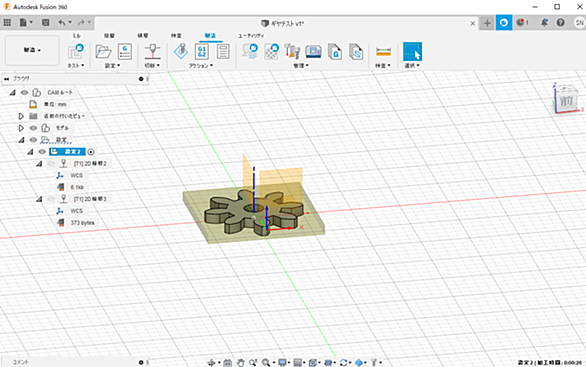Image resolution: width=586 pixels, height=367 pixels.
Task: Click the G1 G2 post process icon
Action: coord(202,52)
